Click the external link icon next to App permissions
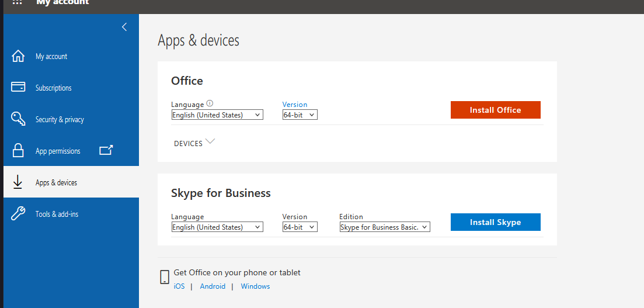 pos(106,151)
